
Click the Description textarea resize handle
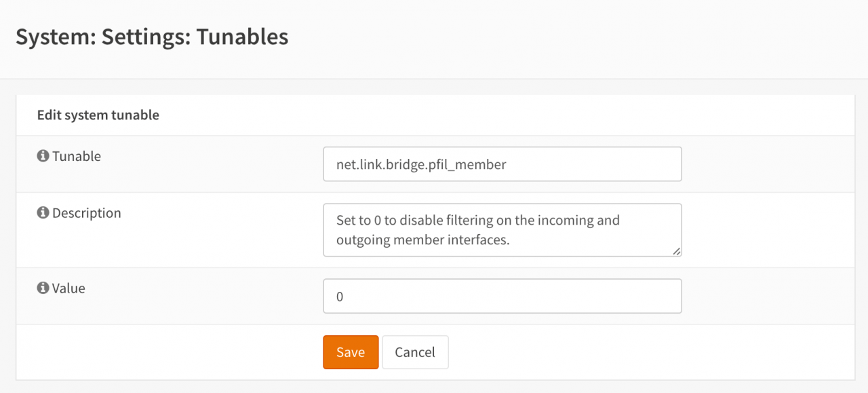pos(676,251)
